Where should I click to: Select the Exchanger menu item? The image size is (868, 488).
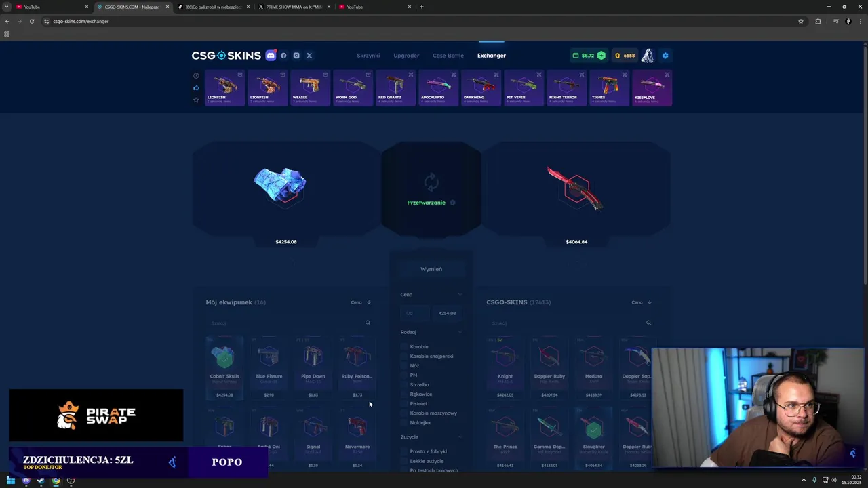(x=492, y=56)
